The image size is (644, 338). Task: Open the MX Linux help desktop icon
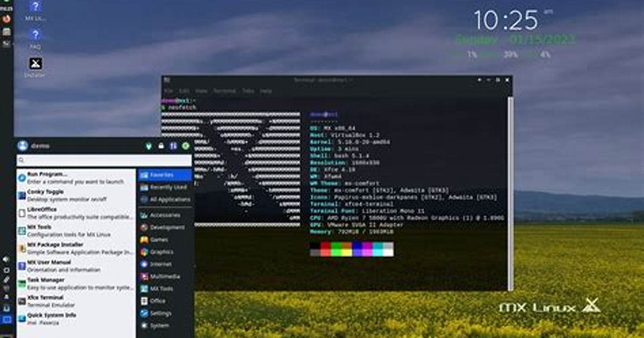(35, 10)
